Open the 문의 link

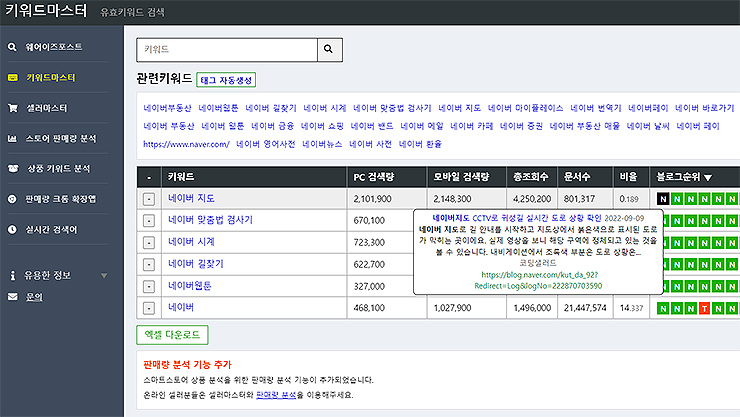[34, 297]
